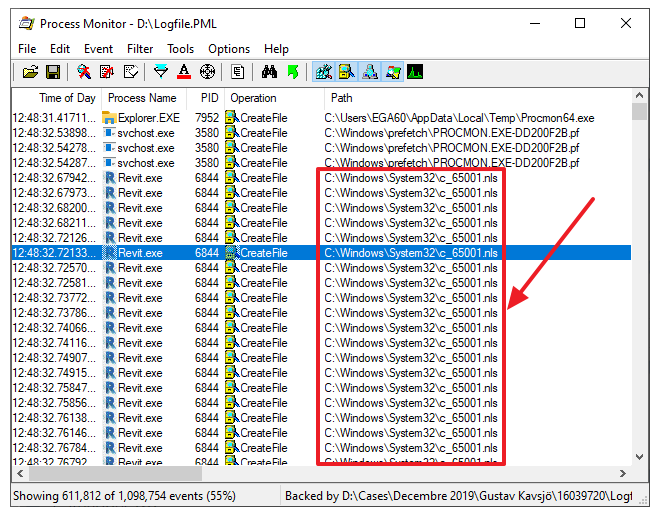Viewport: 658px width, 514px height.
Task: Click the Jump To Object green arrow
Action: tap(292, 72)
